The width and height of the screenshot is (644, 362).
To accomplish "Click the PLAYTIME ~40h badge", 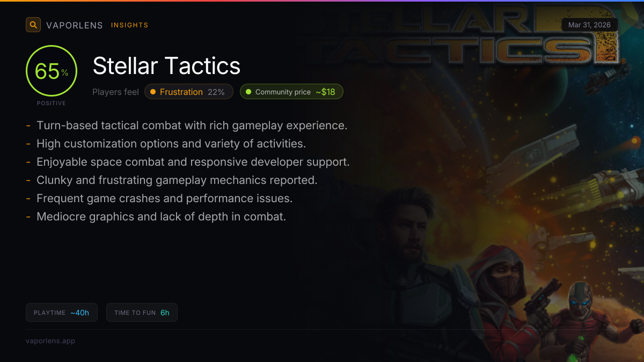I will coord(62,313).
